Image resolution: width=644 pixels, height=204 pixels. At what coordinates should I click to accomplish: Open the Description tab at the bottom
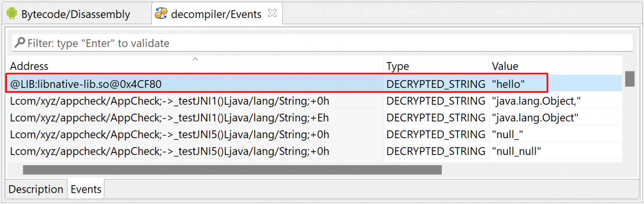point(36,189)
